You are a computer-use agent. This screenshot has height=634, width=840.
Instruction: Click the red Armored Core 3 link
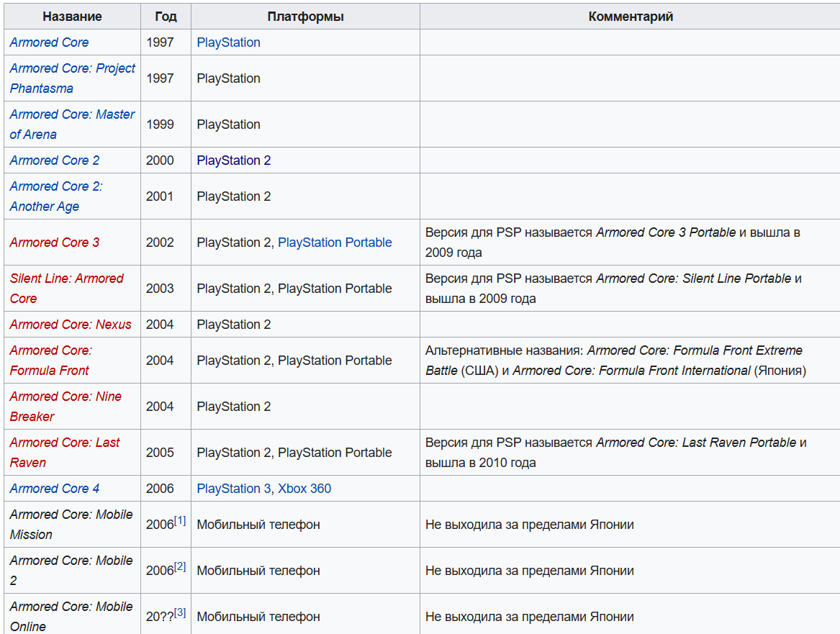pyautogui.click(x=55, y=242)
